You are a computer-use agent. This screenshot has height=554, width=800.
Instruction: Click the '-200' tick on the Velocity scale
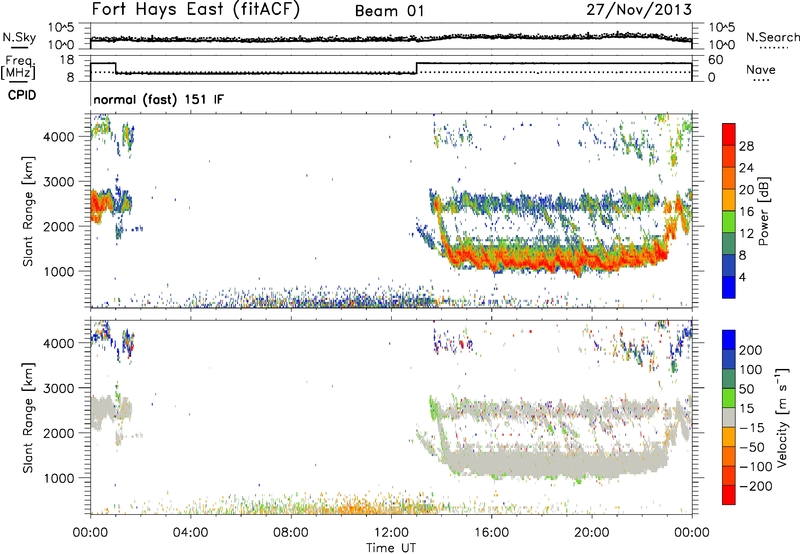[755, 486]
